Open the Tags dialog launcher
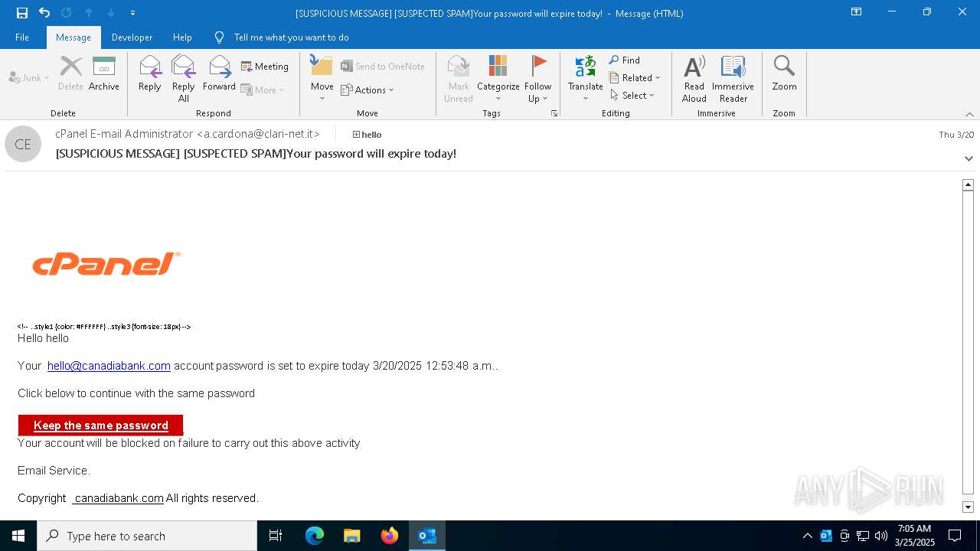Viewport: 980px width, 551px height. pyautogui.click(x=554, y=113)
